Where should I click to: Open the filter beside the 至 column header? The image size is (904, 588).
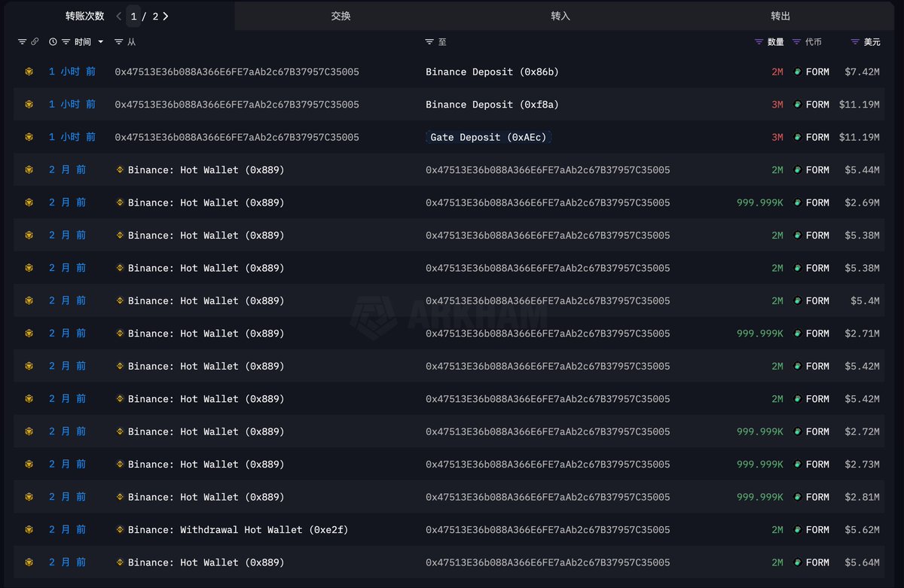(429, 42)
